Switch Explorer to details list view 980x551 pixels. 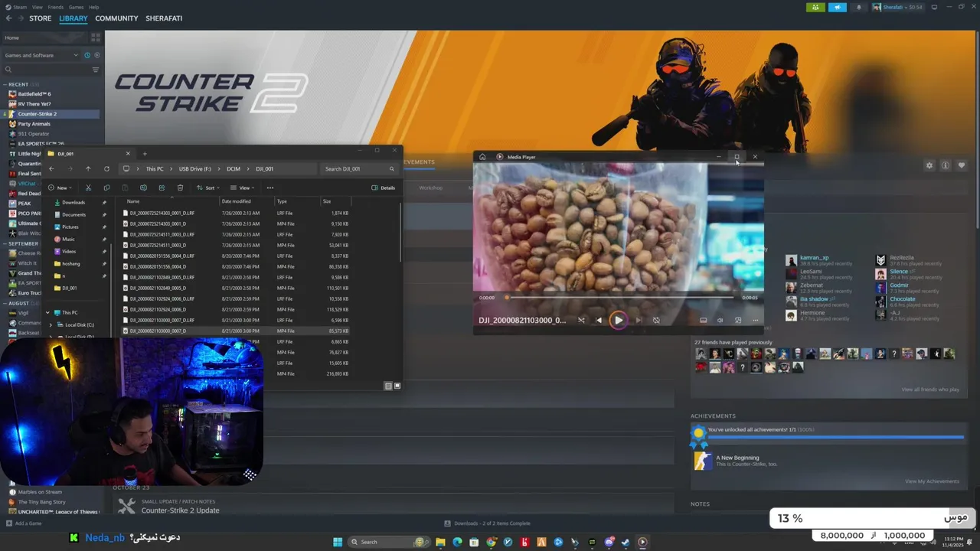(388, 386)
